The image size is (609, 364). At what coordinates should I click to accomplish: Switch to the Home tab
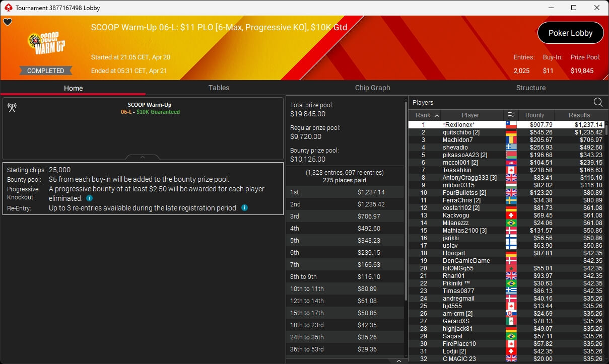(73, 88)
